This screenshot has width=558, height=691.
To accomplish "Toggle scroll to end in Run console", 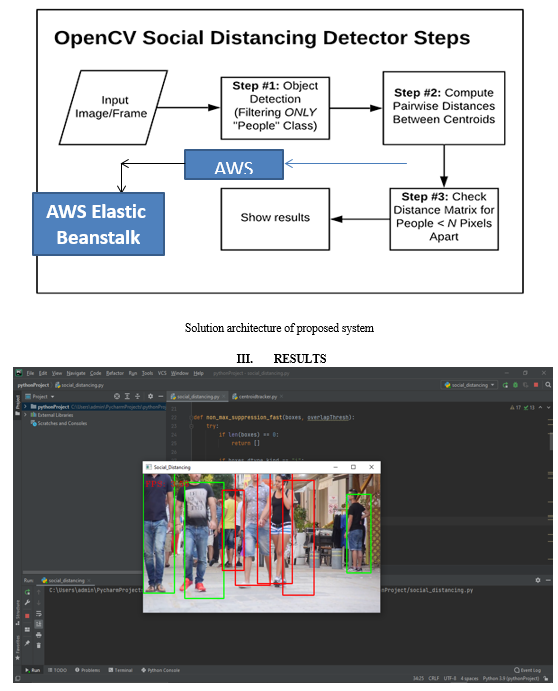I will click(38, 624).
